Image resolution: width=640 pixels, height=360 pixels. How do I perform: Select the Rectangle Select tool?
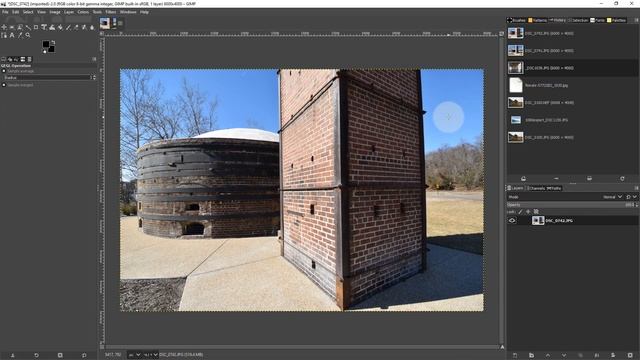click(12, 27)
